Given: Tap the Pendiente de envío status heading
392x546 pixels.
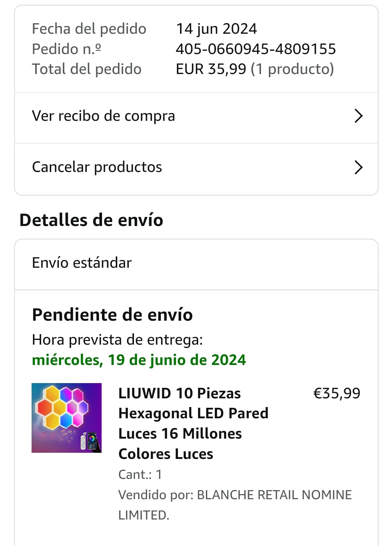Looking at the screenshot, I should (112, 315).
